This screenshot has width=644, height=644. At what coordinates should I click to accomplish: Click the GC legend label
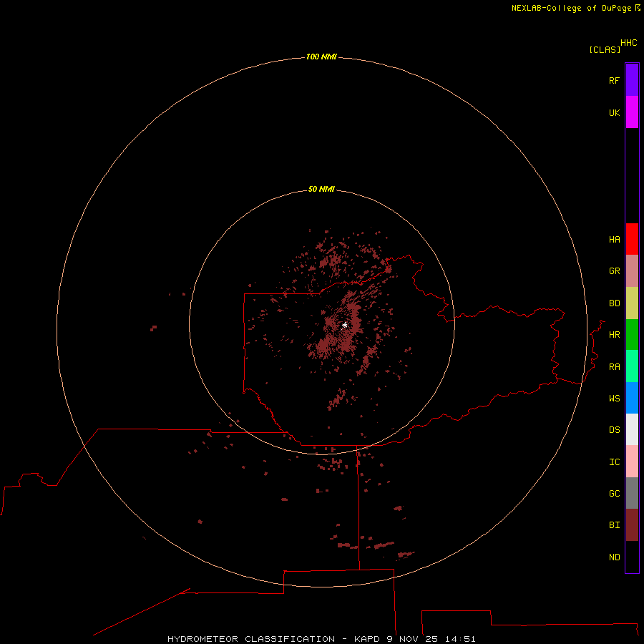click(x=614, y=494)
